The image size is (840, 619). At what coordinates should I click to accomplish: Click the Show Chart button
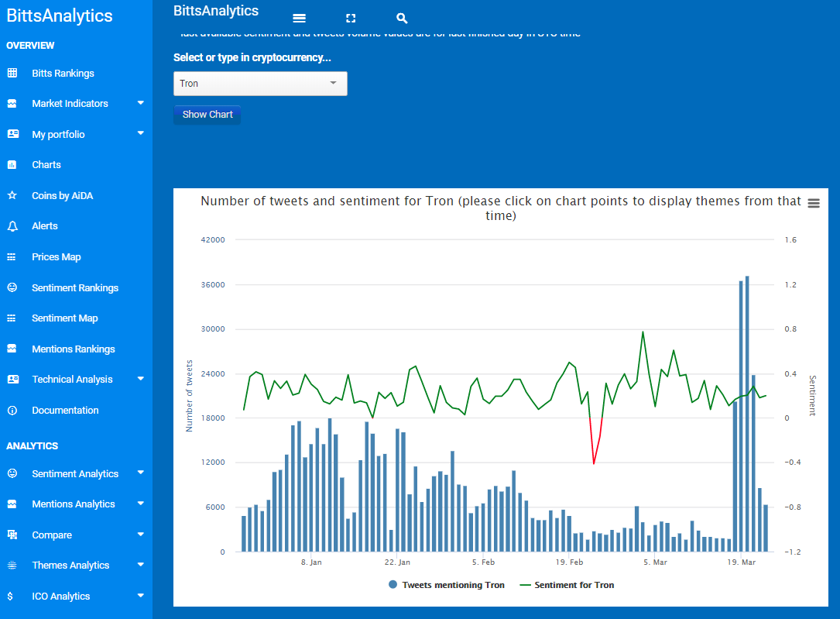point(207,114)
